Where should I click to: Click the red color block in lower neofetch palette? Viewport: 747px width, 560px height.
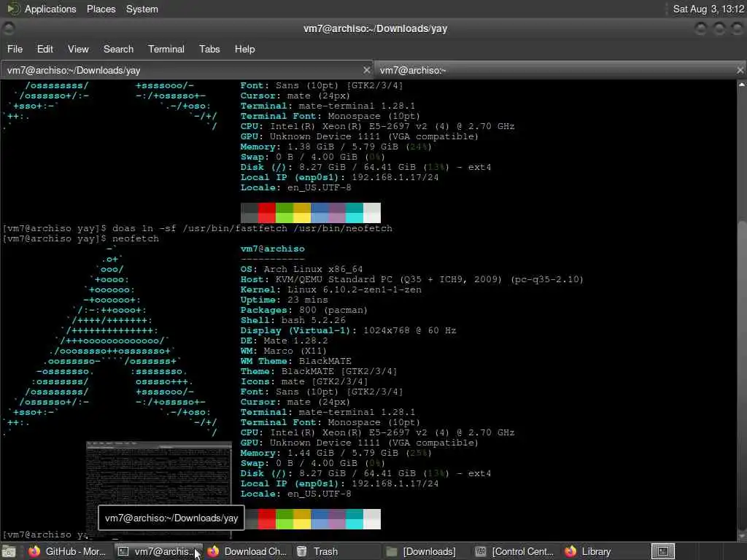click(267, 519)
